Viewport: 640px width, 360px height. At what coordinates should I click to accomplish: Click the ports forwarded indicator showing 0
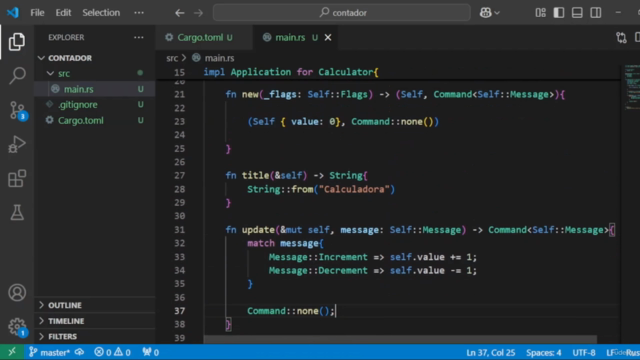150,352
